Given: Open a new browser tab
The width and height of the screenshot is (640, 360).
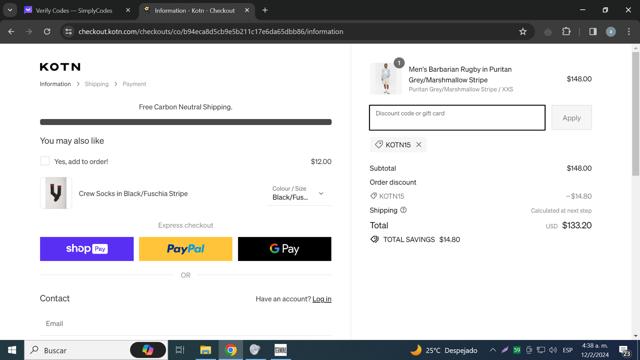Looking at the screenshot, I should pos(265,10).
